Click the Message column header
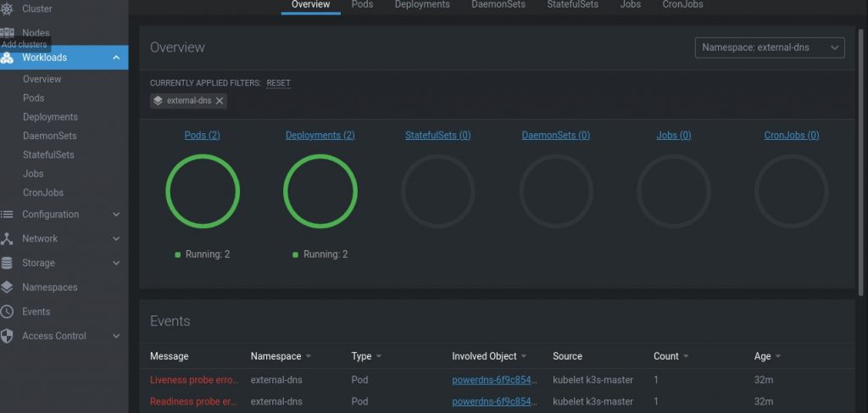This screenshot has height=413, width=868. coord(170,356)
